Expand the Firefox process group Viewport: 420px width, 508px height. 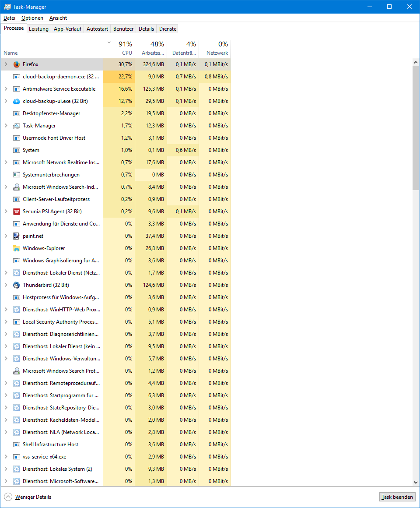tap(6, 64)
